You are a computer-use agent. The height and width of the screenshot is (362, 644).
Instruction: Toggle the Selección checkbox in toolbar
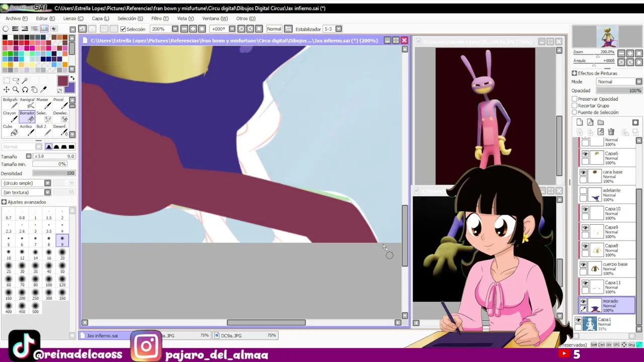point(123,29)
